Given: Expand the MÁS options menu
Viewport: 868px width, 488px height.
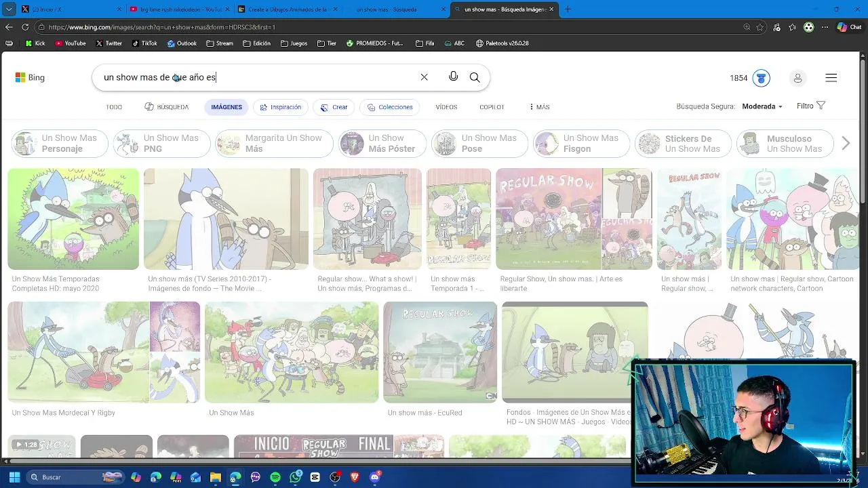Looking at the screenshot, I should (x=539, y=107).
